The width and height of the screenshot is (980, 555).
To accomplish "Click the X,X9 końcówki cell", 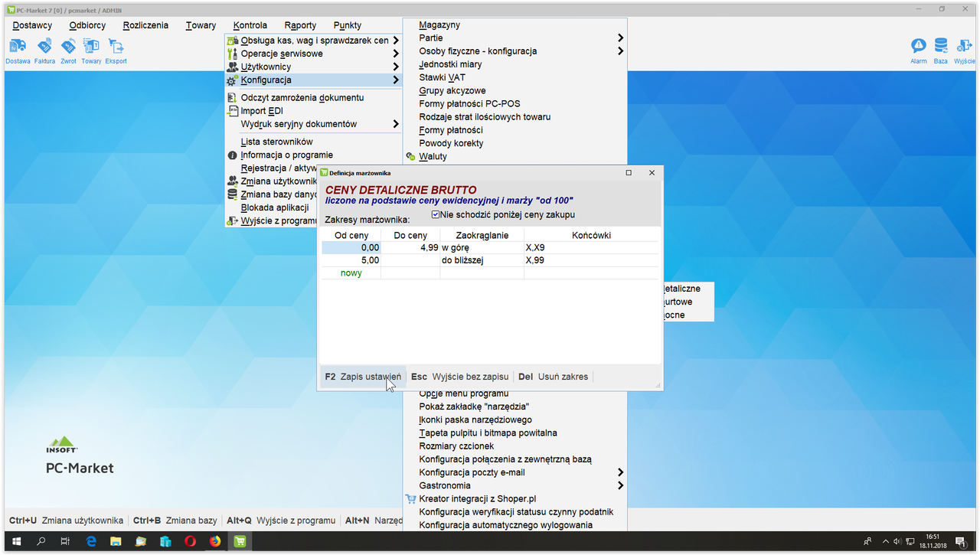I will [x=591, y=248].
